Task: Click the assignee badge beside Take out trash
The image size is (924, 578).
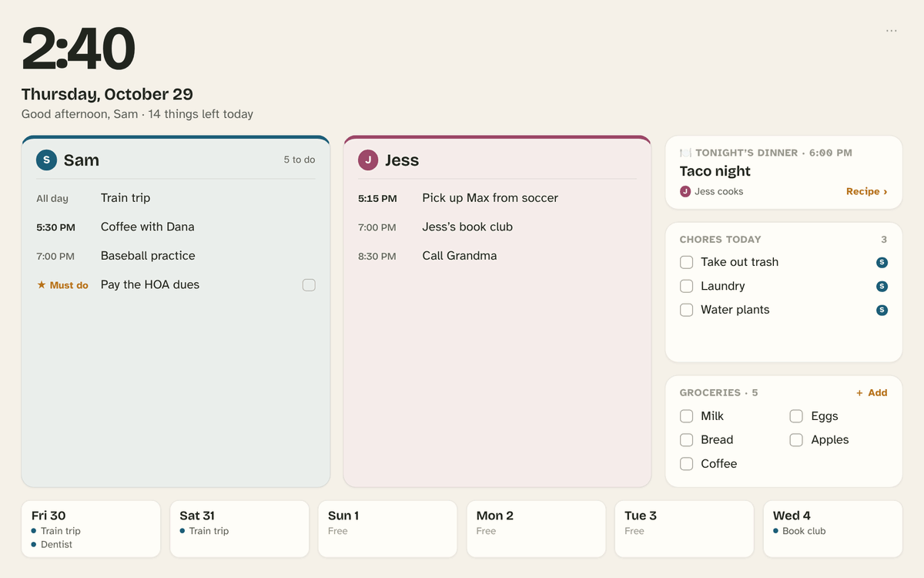Action: (882, 263)
